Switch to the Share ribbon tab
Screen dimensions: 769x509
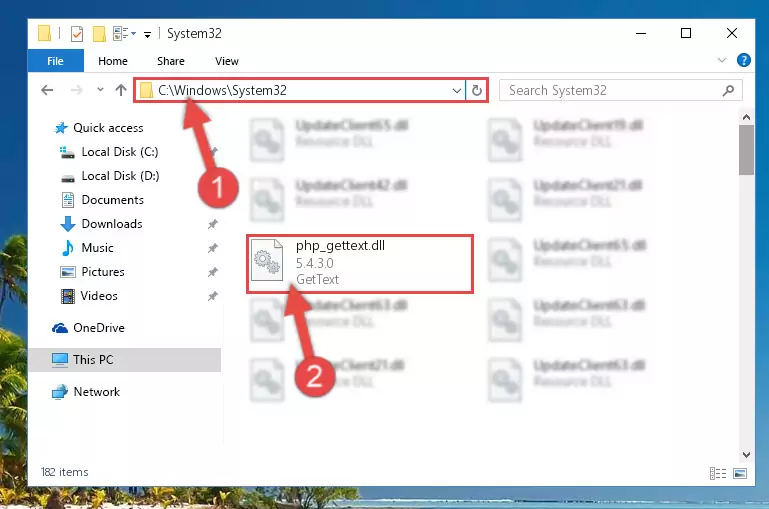[x=171, y=61]
